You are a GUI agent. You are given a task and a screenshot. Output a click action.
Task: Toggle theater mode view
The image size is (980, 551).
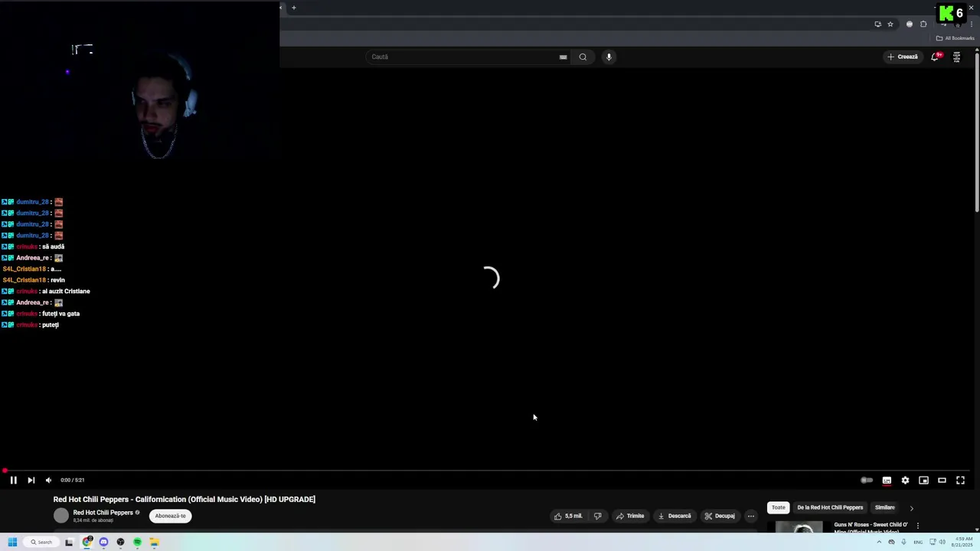coord(942,480)
